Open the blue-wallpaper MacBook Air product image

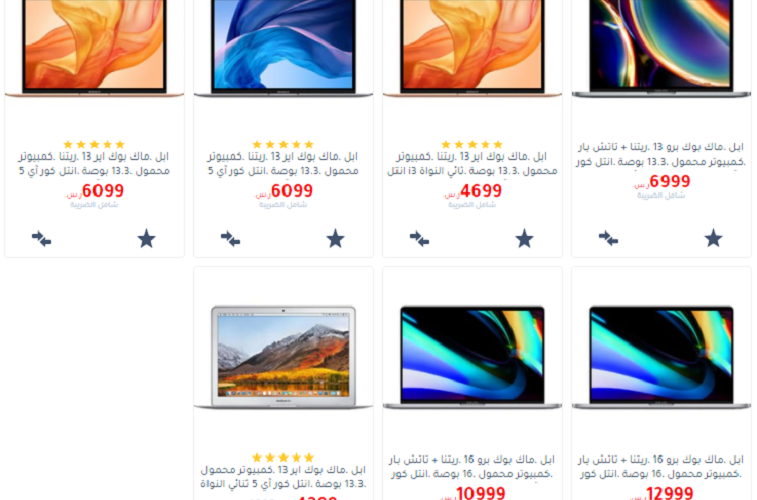[283, 48]
